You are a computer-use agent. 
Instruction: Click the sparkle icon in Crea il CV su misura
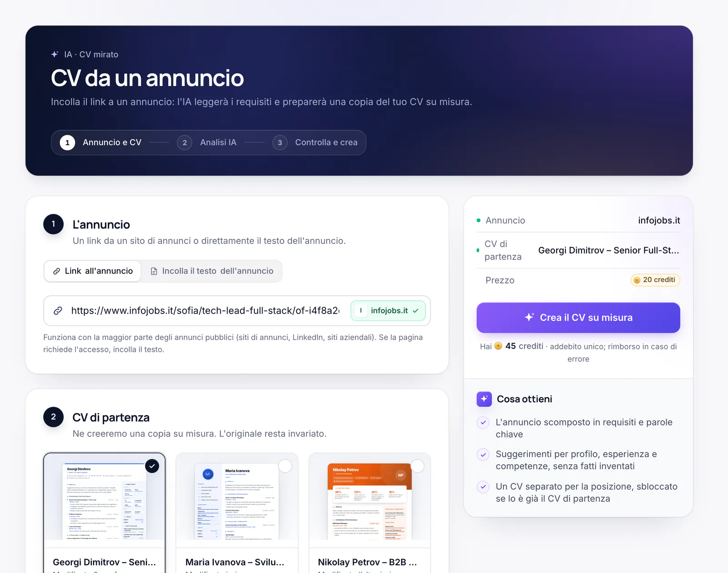(x=529, y=317)
